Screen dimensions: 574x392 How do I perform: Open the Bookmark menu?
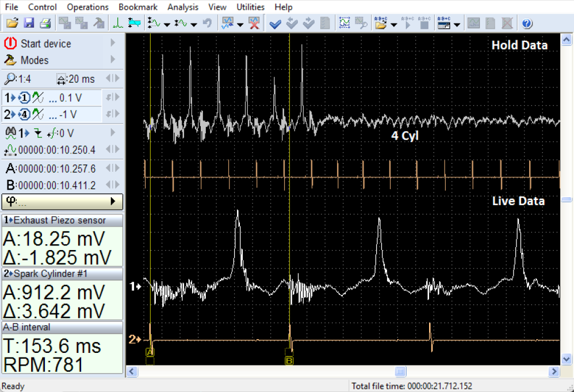(x=138, y=7)
